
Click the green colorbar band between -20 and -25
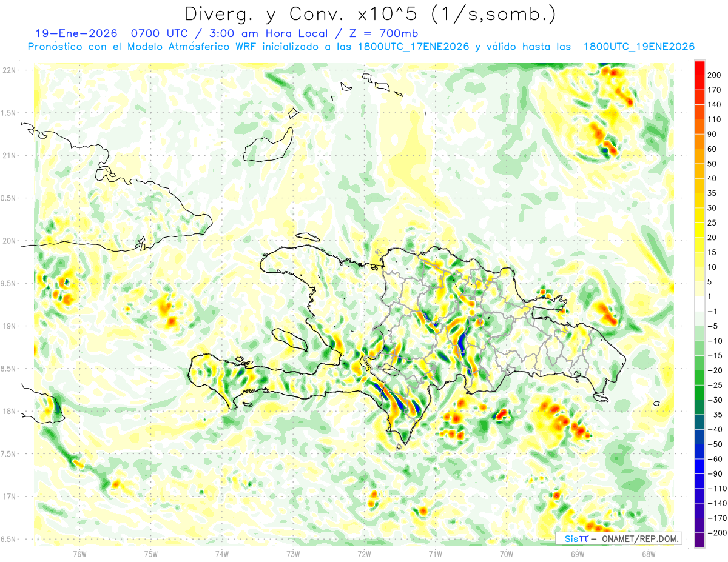(x=699, y=378)
